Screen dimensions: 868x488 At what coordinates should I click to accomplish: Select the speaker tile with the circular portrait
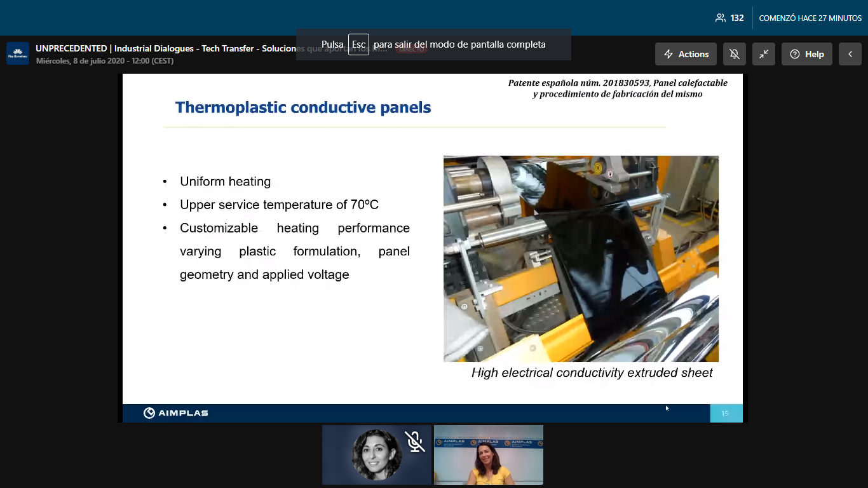coord(377,455)
